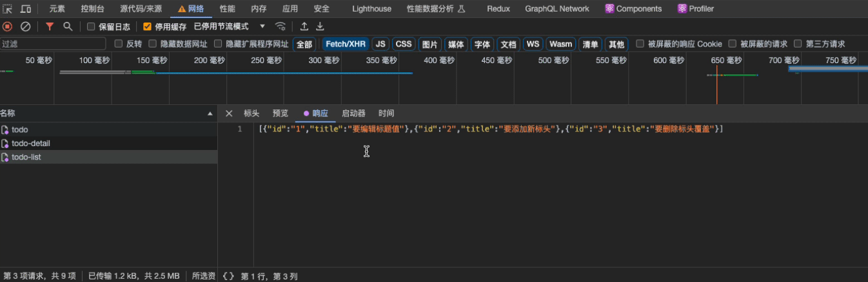Check 隐藏数据网址 checkbox
The width and height of the screenshot is (868, 282).
[x=153, y=44]
